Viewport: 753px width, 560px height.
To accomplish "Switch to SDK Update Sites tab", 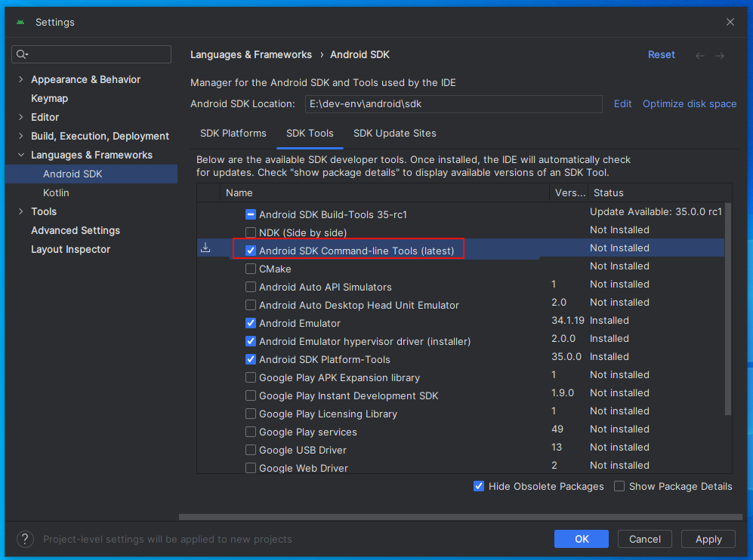I will (395, 134).
